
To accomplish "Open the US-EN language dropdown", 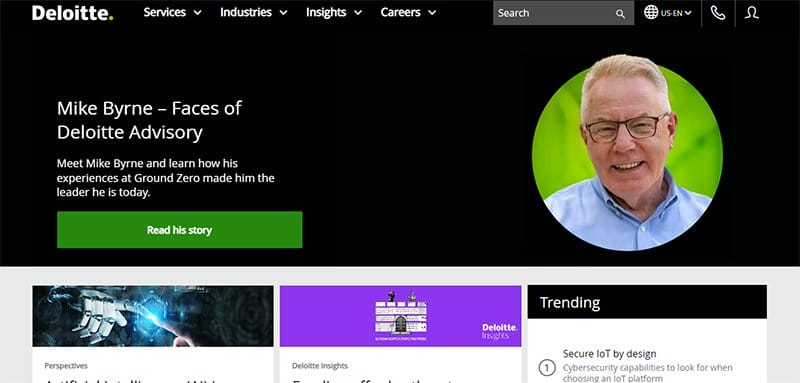I will (676, 13).
